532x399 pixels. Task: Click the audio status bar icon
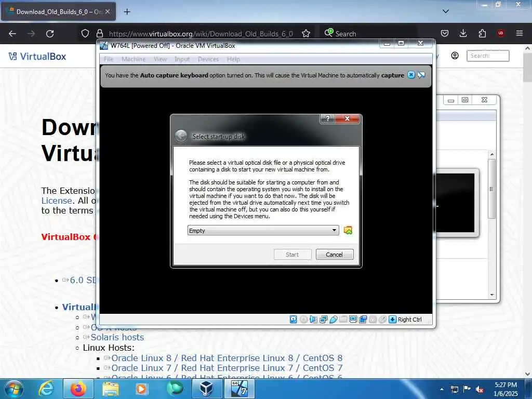[x=313, y=320]
